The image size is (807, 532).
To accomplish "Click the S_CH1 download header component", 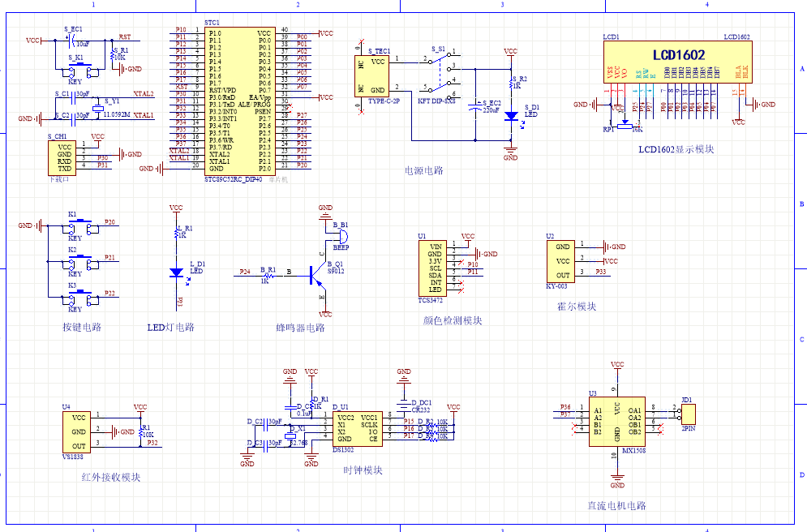I will point(62,158).
